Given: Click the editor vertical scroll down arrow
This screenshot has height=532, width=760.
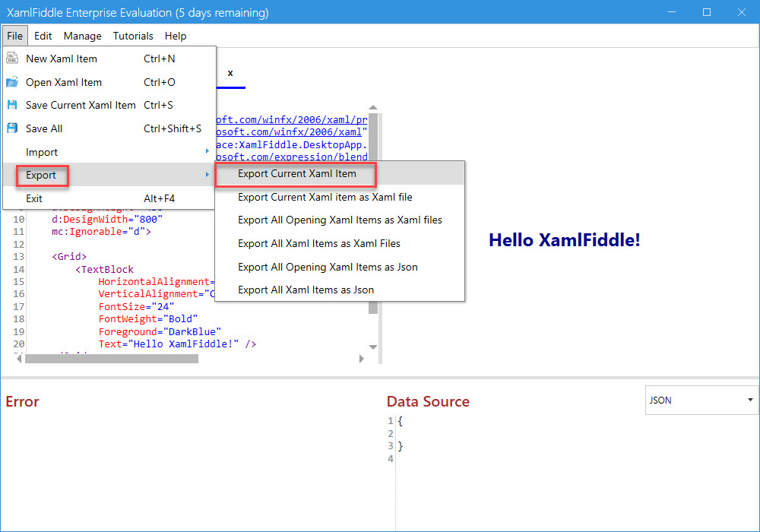Looking at the screenshot, I should [372, 347].
